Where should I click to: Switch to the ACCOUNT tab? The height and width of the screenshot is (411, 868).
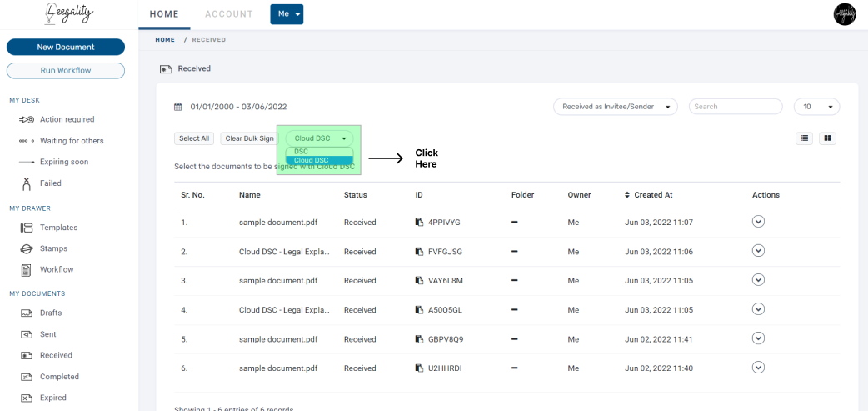tap(229, 14)
